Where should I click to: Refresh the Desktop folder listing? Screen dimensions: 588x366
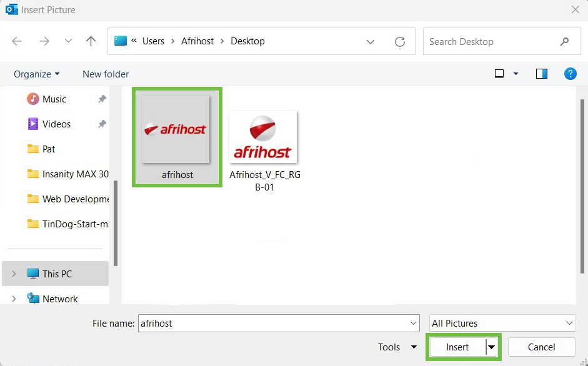click(400, 42)
